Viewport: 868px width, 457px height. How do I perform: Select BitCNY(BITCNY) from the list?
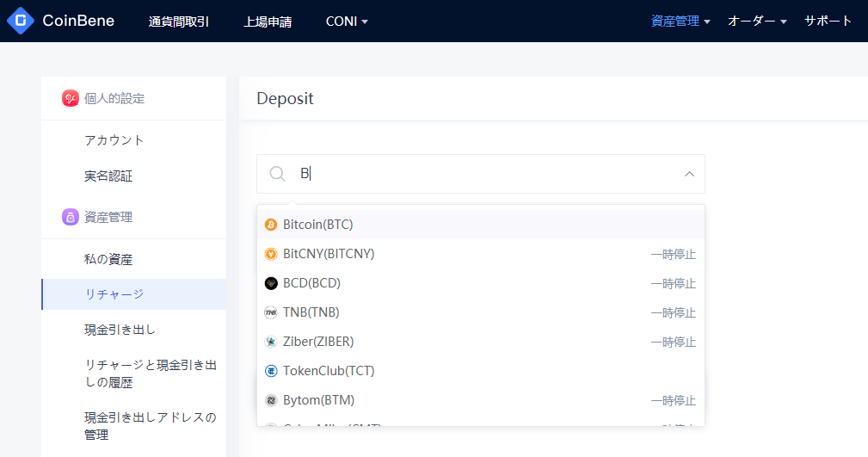click(x=481, y=254)
